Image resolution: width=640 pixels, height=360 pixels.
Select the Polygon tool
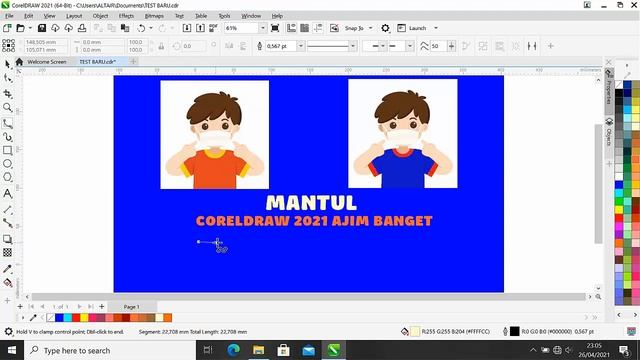pos(7,178)
